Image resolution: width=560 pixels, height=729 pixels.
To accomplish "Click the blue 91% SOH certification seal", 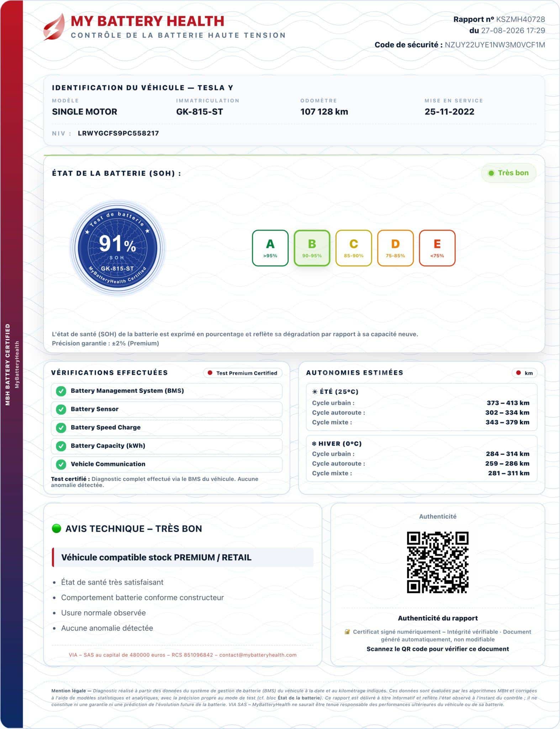I will (x=117, y=248).
